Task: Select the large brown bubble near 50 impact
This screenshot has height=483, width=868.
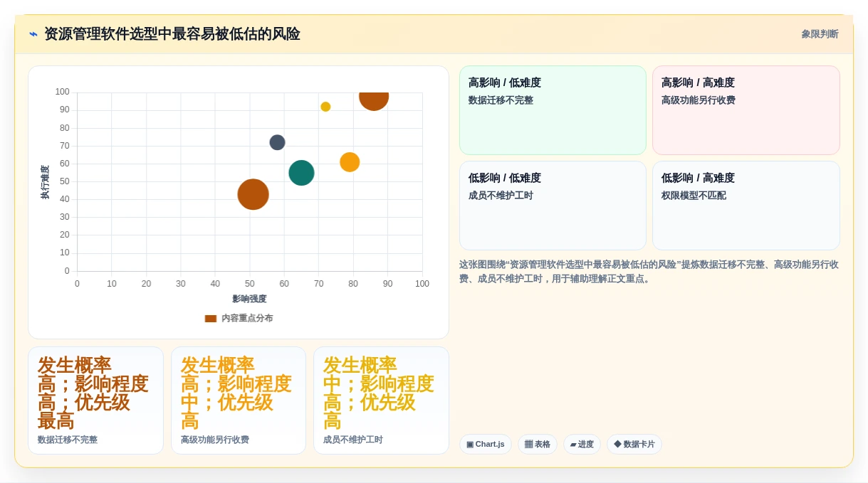Action: [253, 194]
